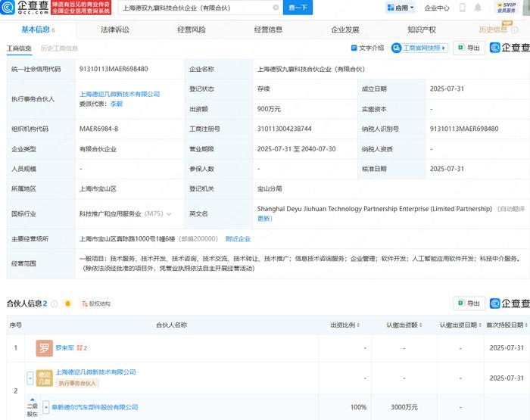Open the SVIP 会员服务 badge
The width and height of the screenshot is (530, 420).
pyautogui.click(x=507, y=8)
